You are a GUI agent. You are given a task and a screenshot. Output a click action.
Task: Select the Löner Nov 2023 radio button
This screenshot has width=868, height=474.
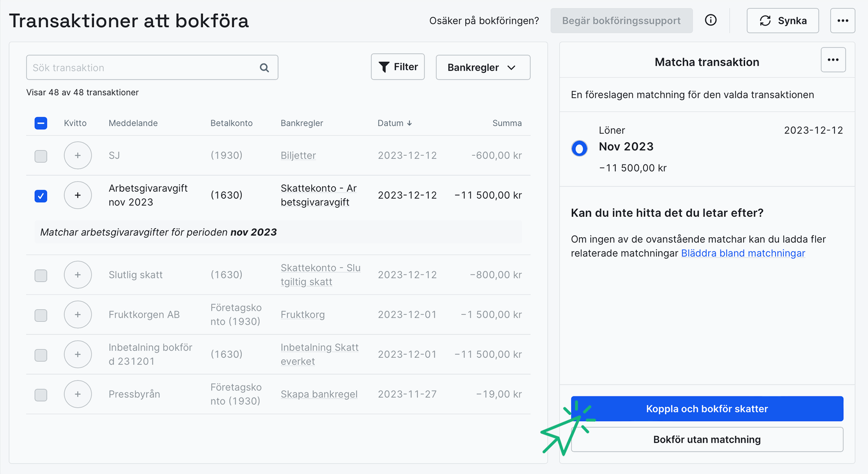point(579,148)
